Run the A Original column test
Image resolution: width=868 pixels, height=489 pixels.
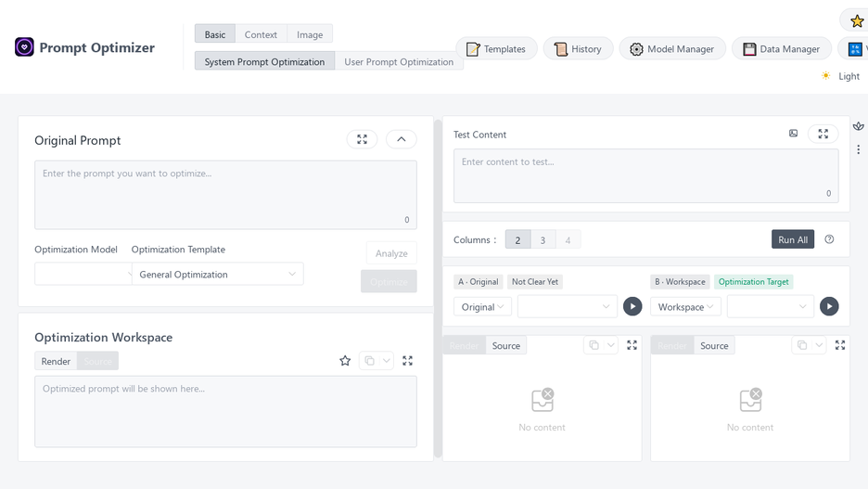[x=632, y=306]
